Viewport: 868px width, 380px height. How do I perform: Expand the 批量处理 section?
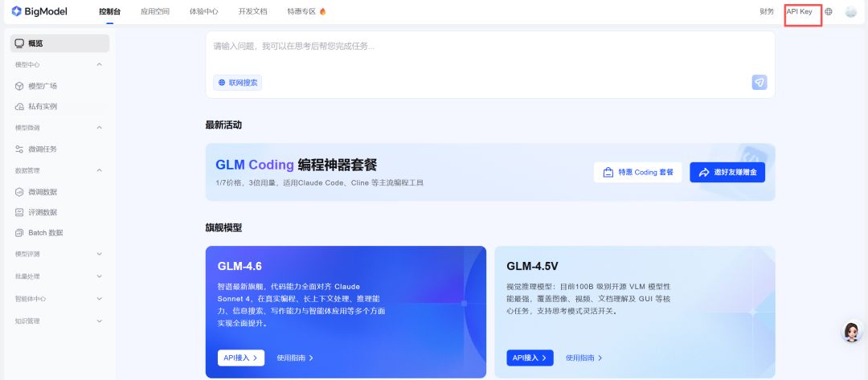(100, 276)
